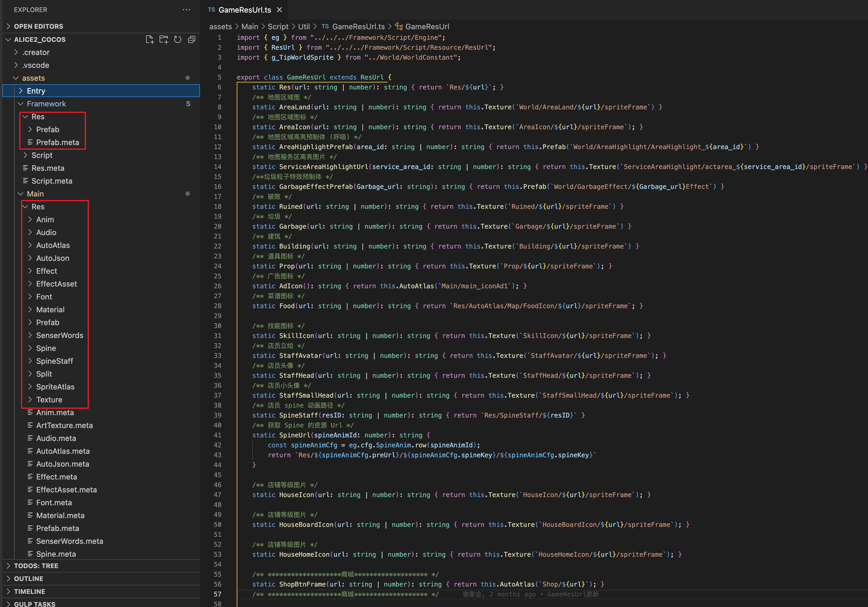Expand the OUTLINE panel

point(28,578)
